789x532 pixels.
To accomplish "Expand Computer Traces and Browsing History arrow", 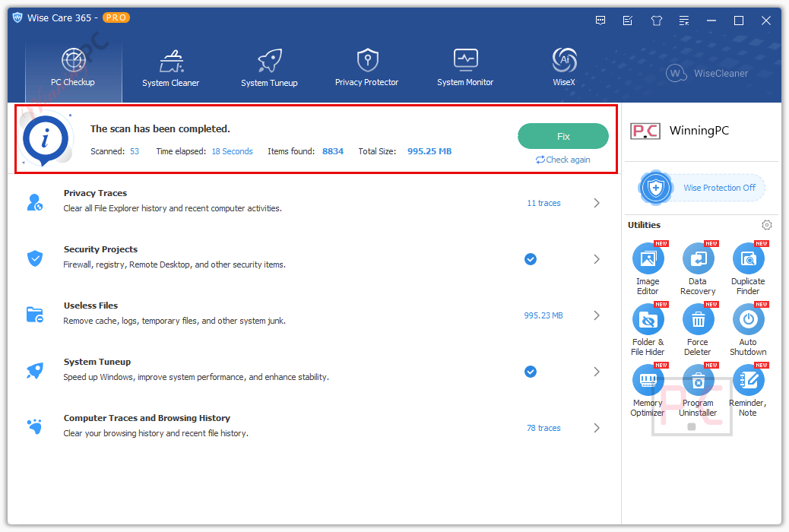I will [x=597, y=428].
